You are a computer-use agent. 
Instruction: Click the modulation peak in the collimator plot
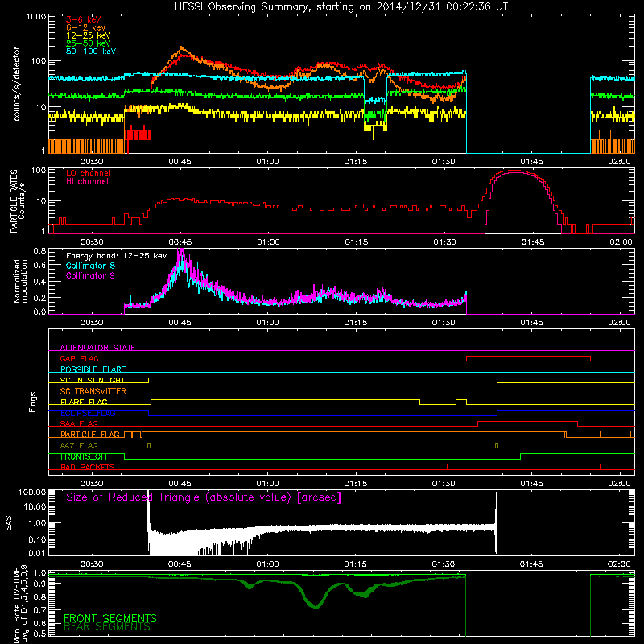pyautogui.click(x=180, y=251)
